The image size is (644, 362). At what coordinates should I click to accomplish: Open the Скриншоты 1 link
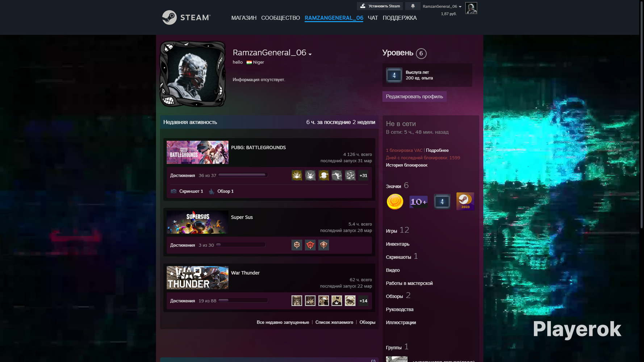coord(402,256)
